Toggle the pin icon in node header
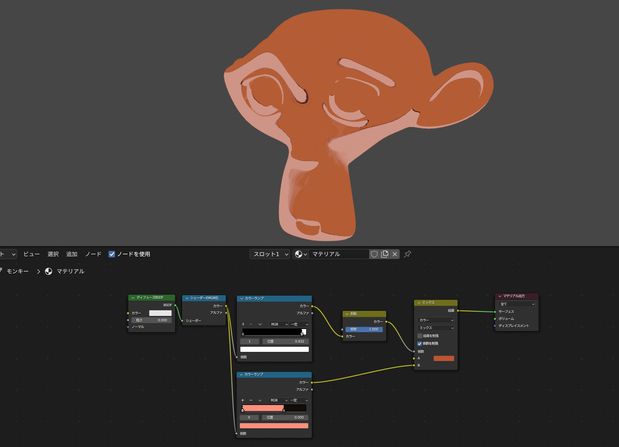Screen dimensions: 619x447 [408, 254]
